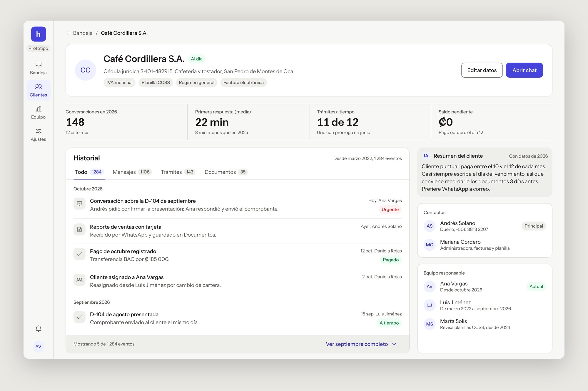The image size is (588, 391).
Task: Click the back arrow beside Bandeja
Action: (69, 33)
